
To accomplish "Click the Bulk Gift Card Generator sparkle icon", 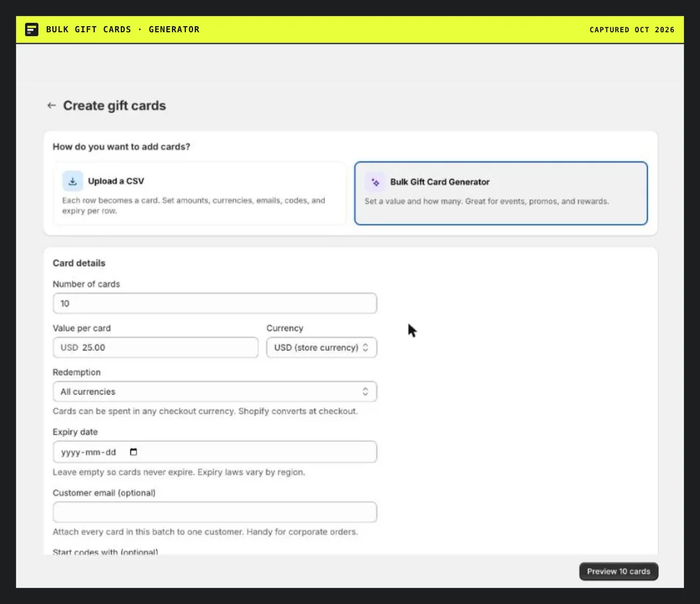I will tap(375, 182).
